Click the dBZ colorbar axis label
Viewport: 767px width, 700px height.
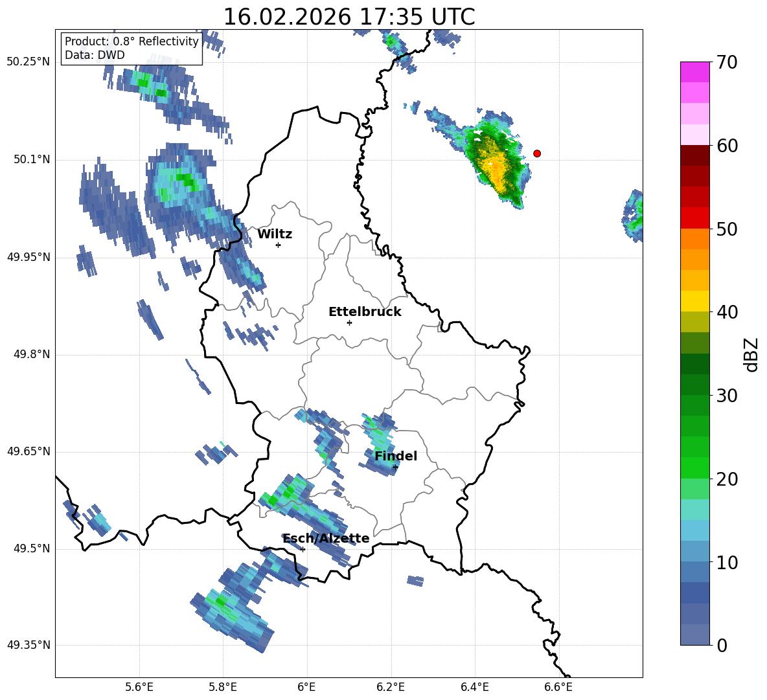click(752, 354)
